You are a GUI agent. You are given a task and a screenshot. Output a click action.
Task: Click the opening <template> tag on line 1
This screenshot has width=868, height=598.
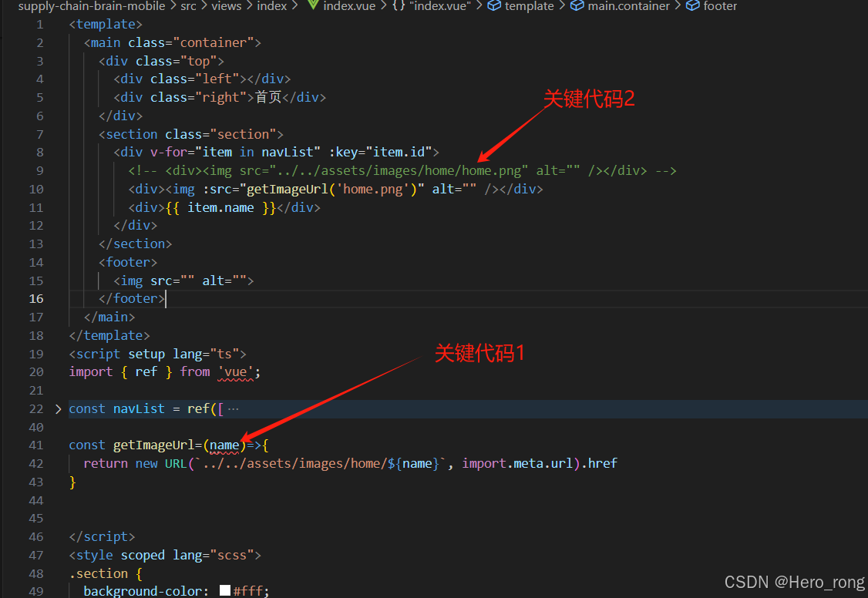(x=106, y=25)
